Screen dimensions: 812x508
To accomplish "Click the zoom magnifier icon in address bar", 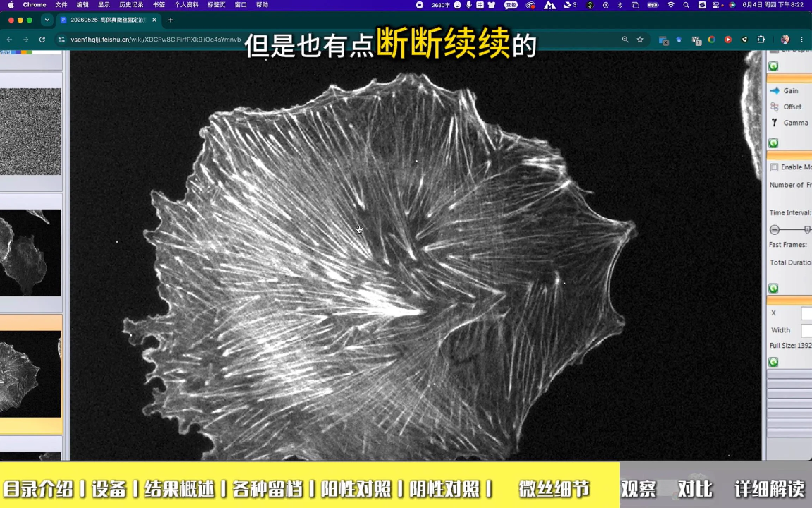I will point(625,40).
